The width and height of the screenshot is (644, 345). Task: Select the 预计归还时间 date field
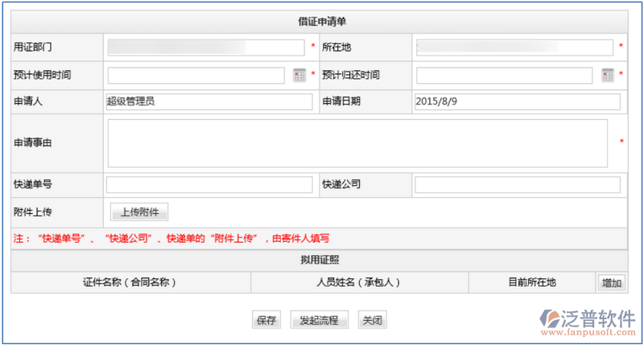[x=504, y=75]
